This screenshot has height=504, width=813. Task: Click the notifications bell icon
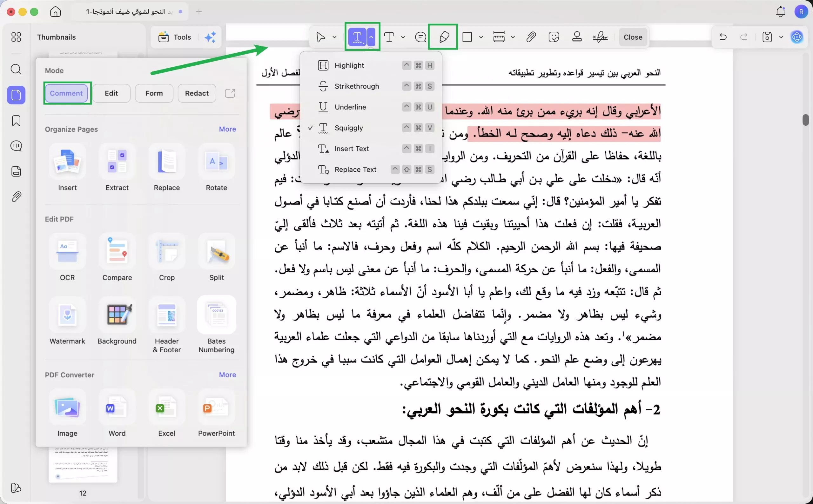(780, 12)
